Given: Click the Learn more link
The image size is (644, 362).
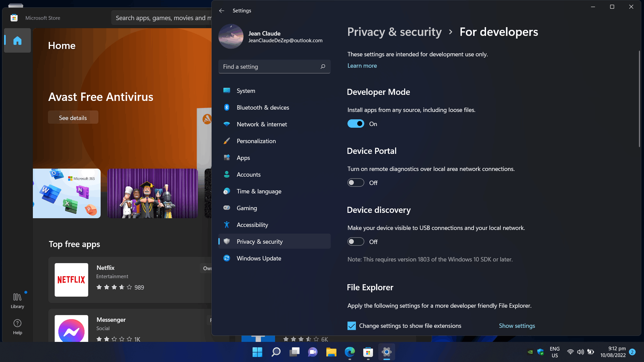Looking at the screenshot, I should click(362, 66).
